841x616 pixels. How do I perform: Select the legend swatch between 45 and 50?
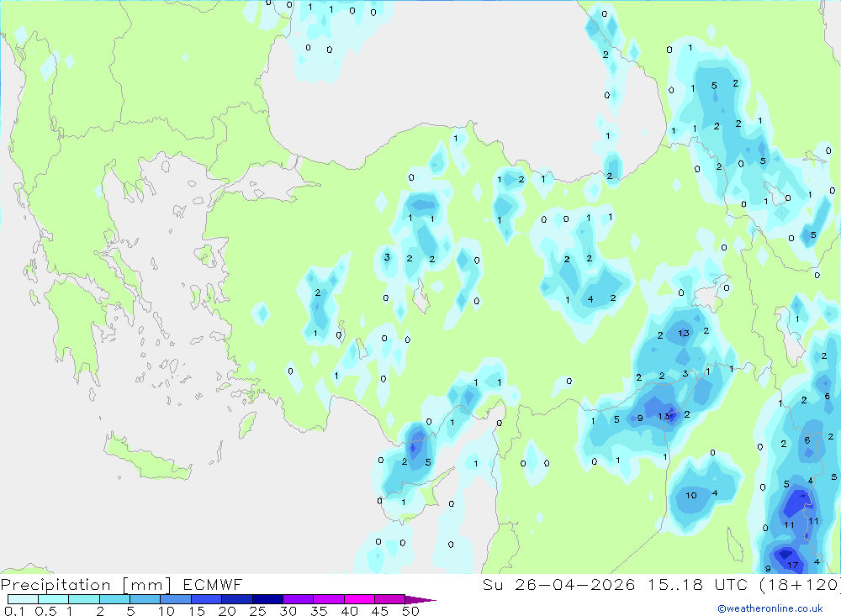tap(389, 599)
